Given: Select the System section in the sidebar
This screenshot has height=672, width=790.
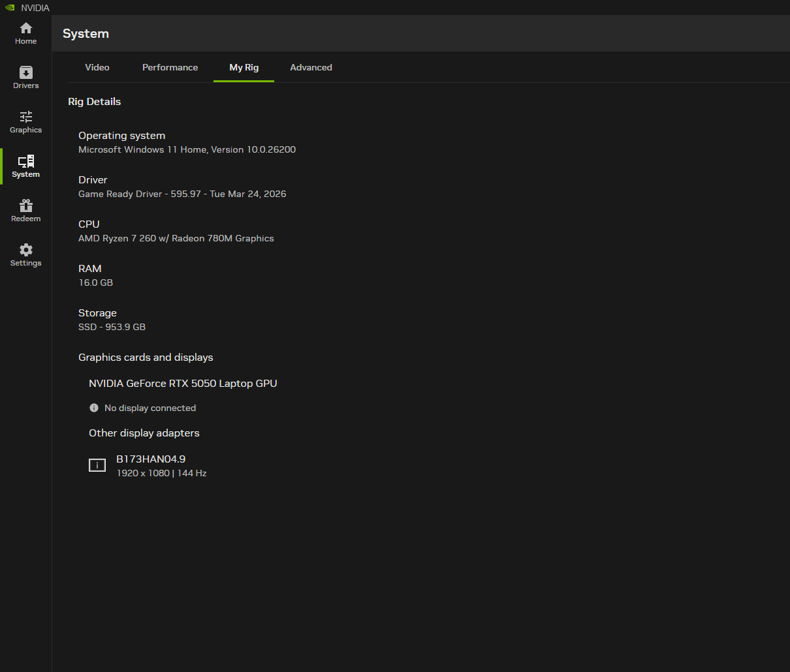Looking at the screenshot, I should click(26, 166).
